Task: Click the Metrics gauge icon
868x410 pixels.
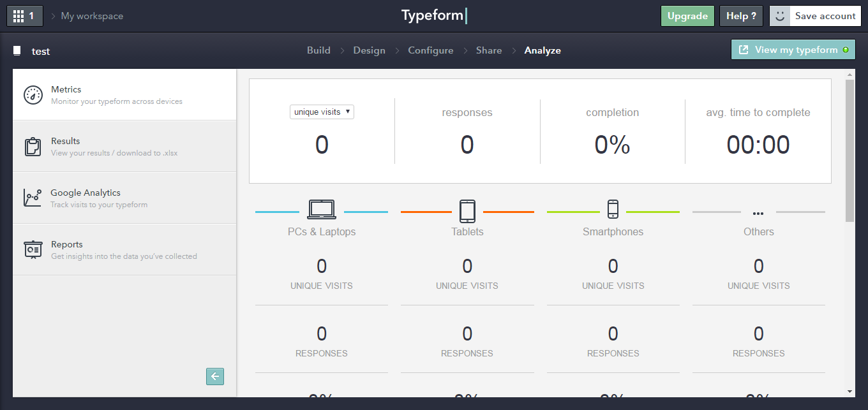Action: 33,95
